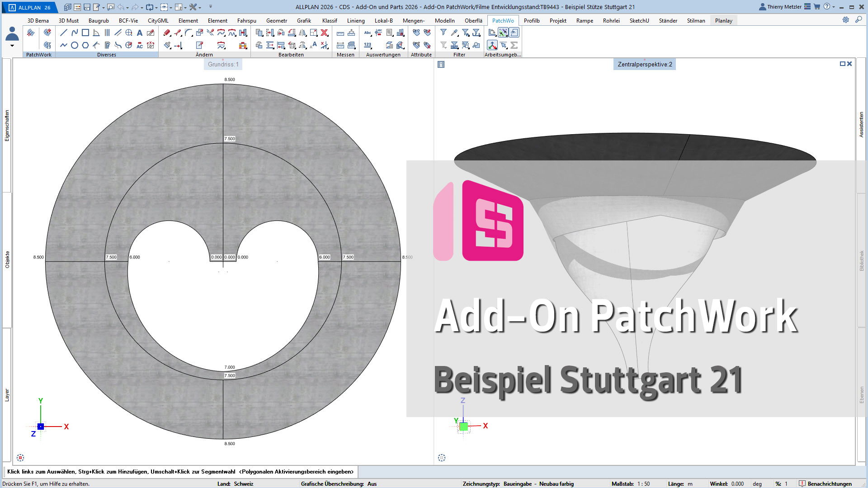The image size is (868, 488).
Task: Open the Eigenschaften side panel
Action: coord(7,126)
